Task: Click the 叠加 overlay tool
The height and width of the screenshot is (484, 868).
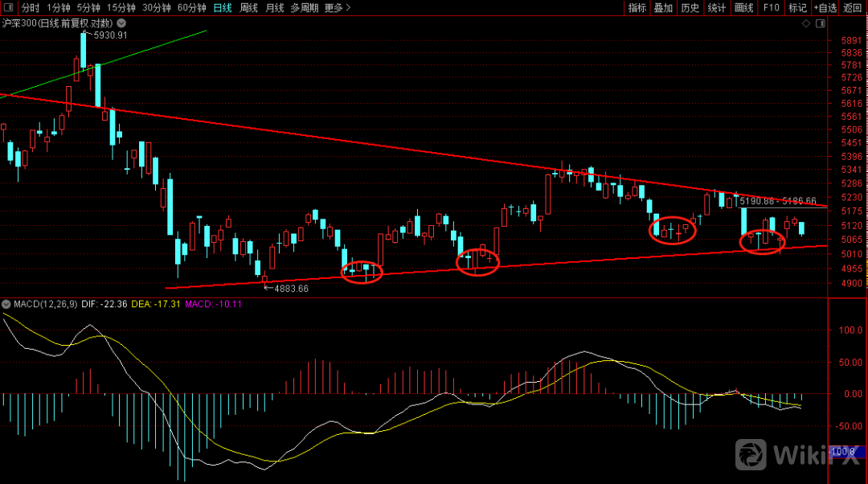Action: [x=664, y=8]
